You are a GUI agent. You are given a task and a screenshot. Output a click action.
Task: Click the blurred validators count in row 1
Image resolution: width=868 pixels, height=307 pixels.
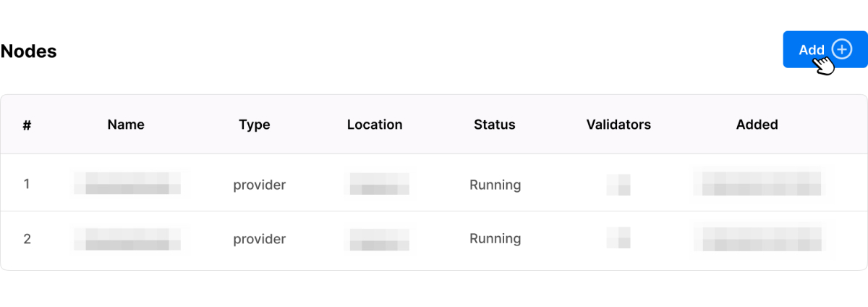tap(618, 184)
